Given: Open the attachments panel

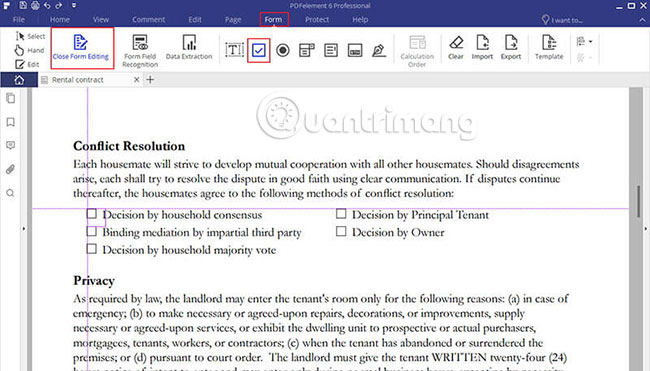Looking at the screenshot, I should pyautogui.click(x=11, y=169).
